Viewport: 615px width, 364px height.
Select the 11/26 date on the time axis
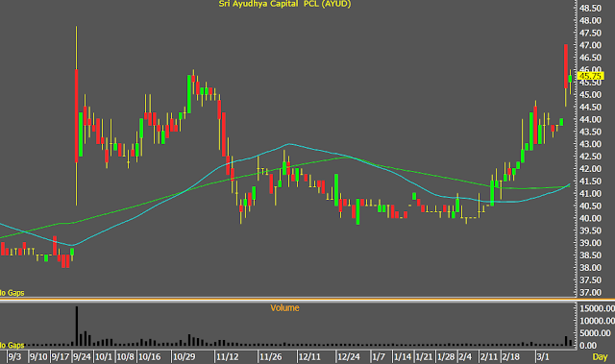coord(271,357)
